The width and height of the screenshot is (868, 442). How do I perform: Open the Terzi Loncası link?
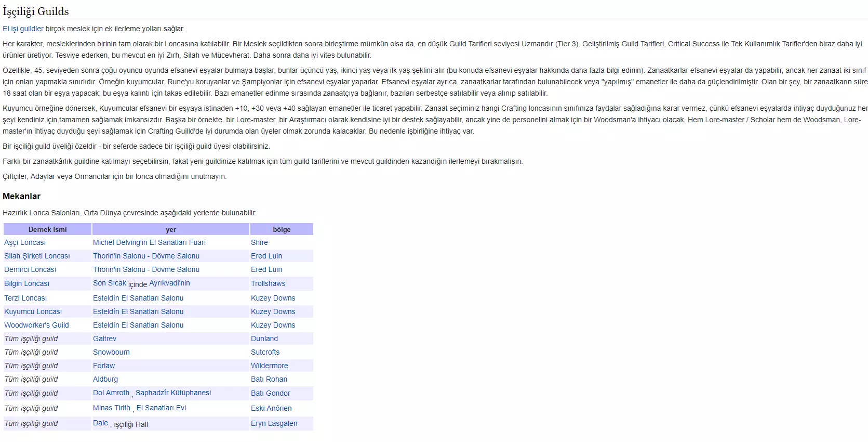25,298
